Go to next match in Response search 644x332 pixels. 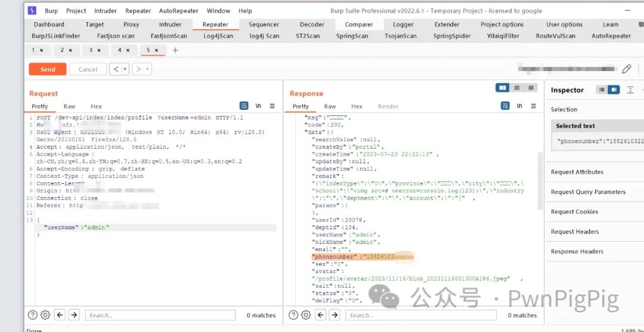point(335,315)
